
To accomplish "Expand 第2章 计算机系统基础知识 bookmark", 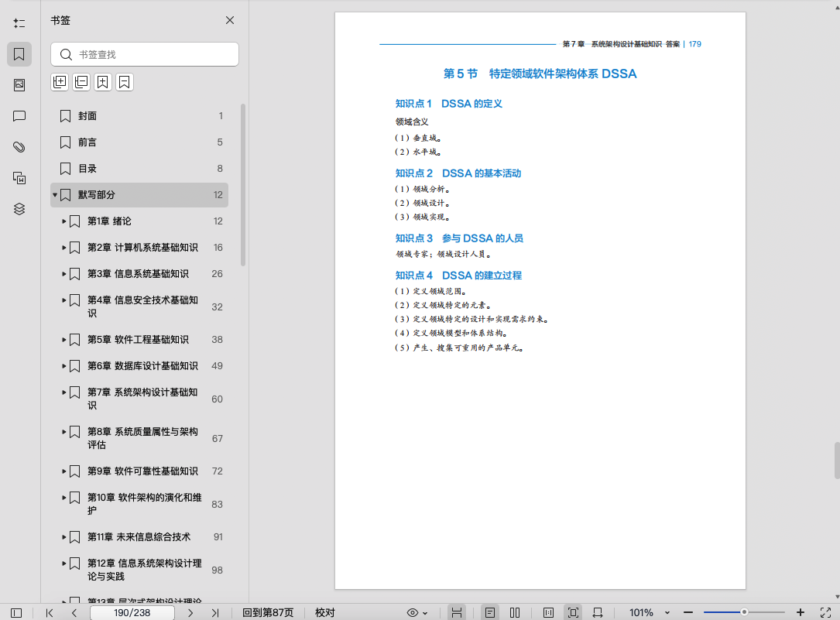I will click(x=63, y=248).
